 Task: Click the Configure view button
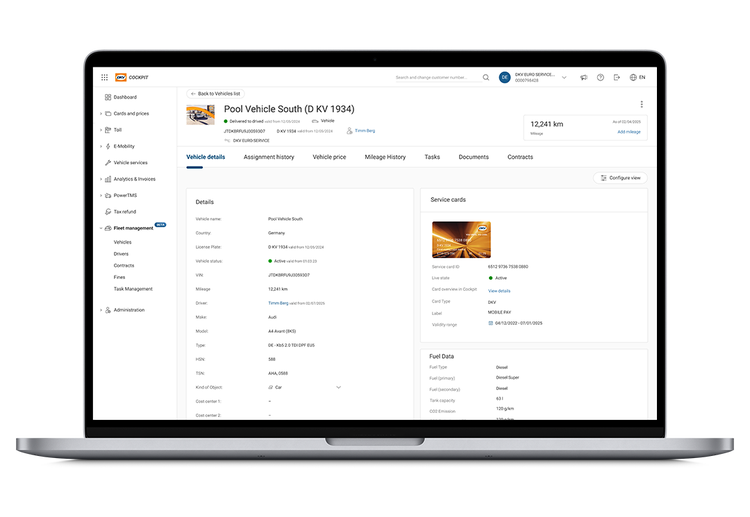tap(620, 177)
